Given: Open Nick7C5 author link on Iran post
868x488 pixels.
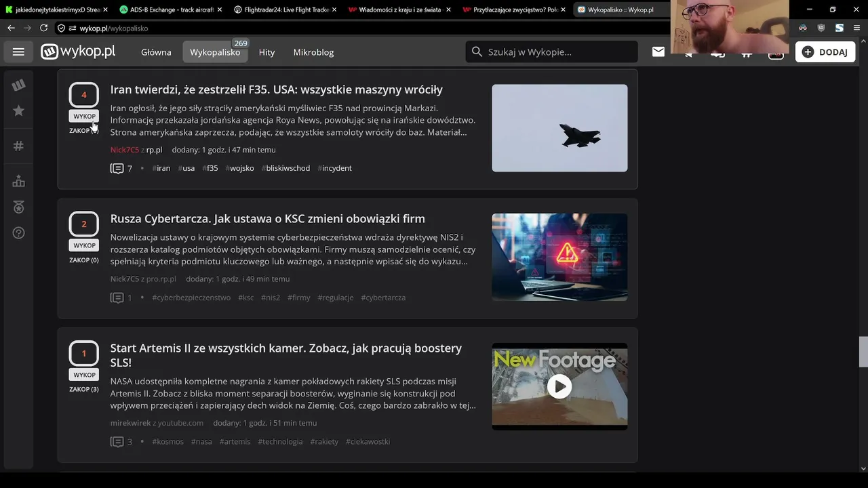Looking at the screenshot, I should point(125,150).
